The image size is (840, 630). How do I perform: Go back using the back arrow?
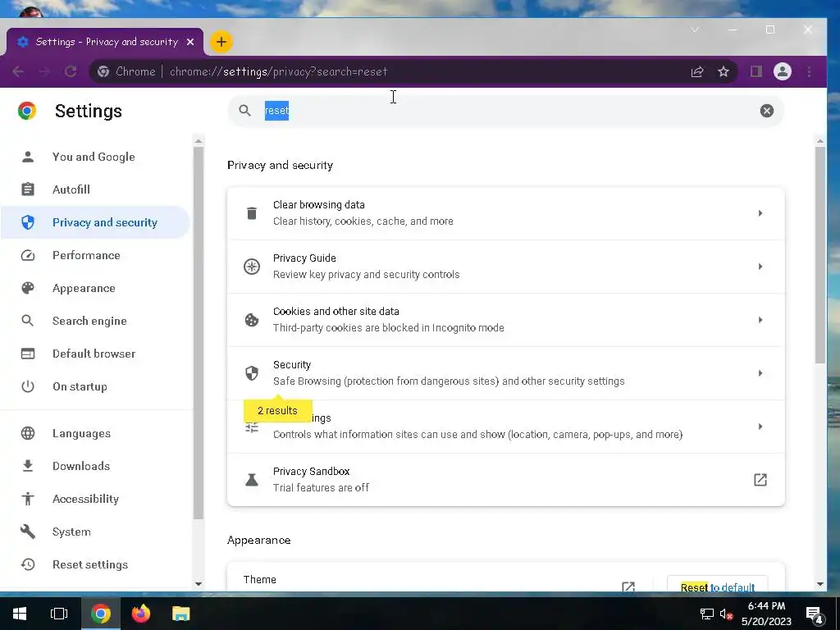pyautogui.click(x=18, y=72)
